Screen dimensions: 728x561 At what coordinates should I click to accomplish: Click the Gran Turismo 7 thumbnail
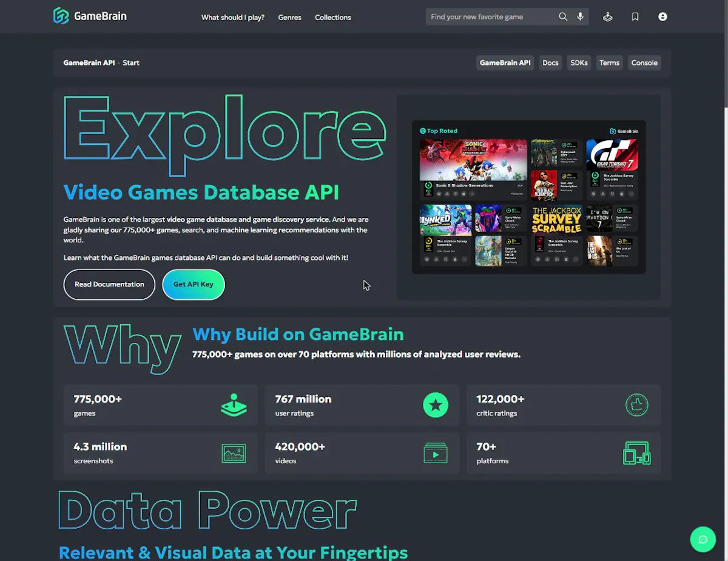pos(612,154)
